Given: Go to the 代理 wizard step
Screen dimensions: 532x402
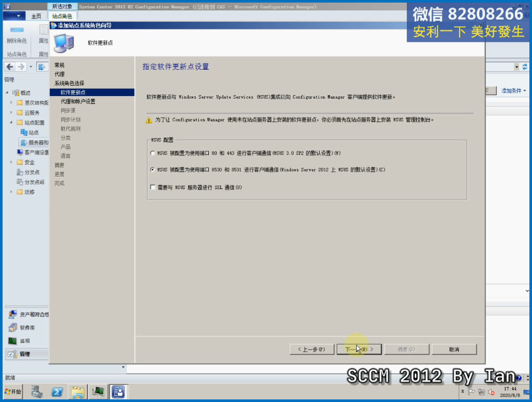Looking at the screenshot, I should [59, 74].
